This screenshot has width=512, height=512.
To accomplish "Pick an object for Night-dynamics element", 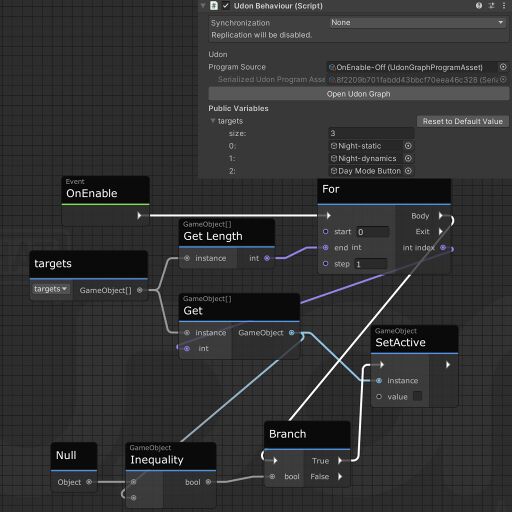I will pos(408,158).
